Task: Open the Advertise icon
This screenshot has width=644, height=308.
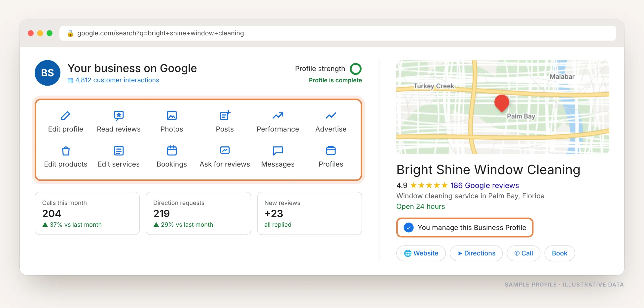Action: 331,116
